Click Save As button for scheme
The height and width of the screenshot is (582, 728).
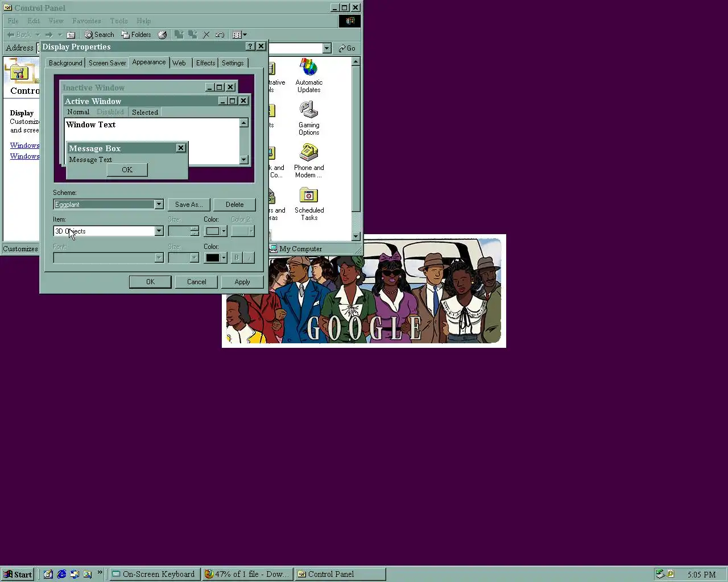click(189, 205)
